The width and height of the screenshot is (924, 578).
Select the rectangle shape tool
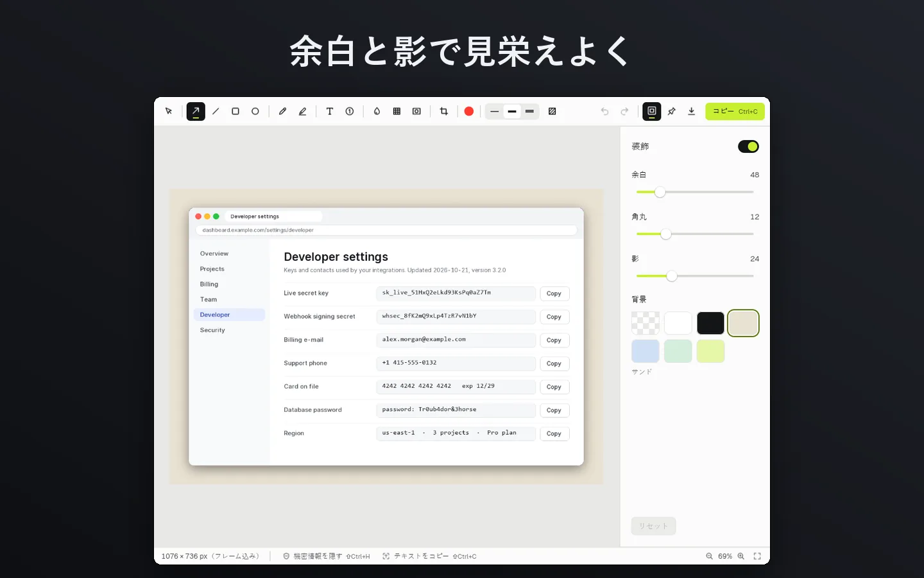235,111
